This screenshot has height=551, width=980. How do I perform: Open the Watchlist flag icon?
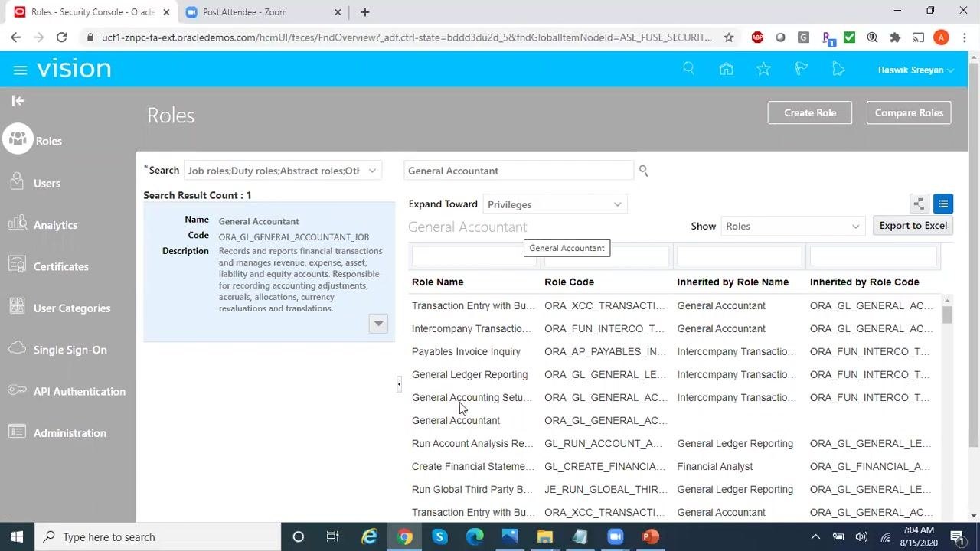[x=801, y=69]
